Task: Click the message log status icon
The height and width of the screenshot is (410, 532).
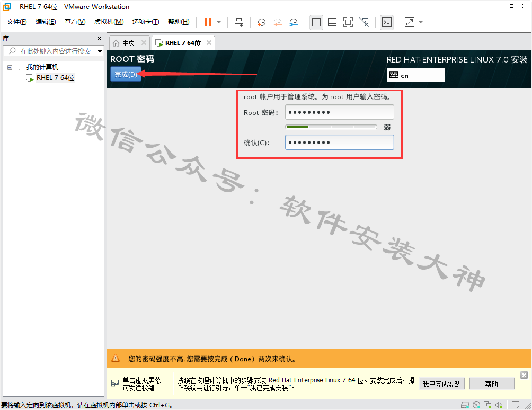Action: click(x=516, y=405)
